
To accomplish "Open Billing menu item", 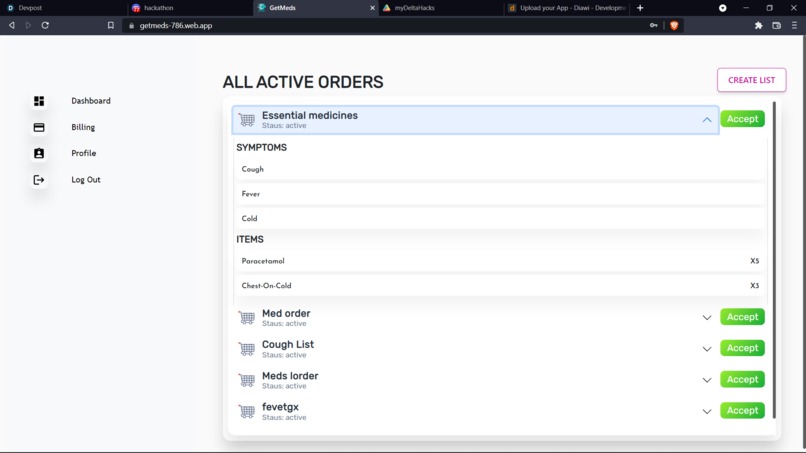I will tap(83, 127).
